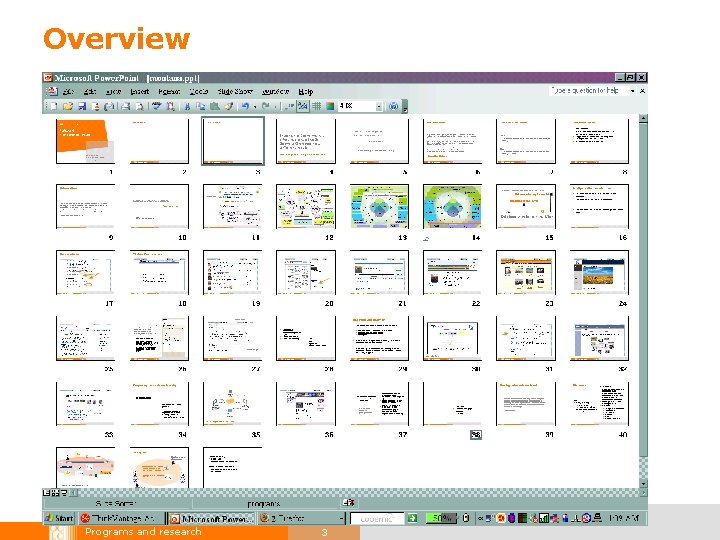Open the Zoom percentage dropdown arrow
This screenshot has width=720, height=540.
[x=379, y=107]
